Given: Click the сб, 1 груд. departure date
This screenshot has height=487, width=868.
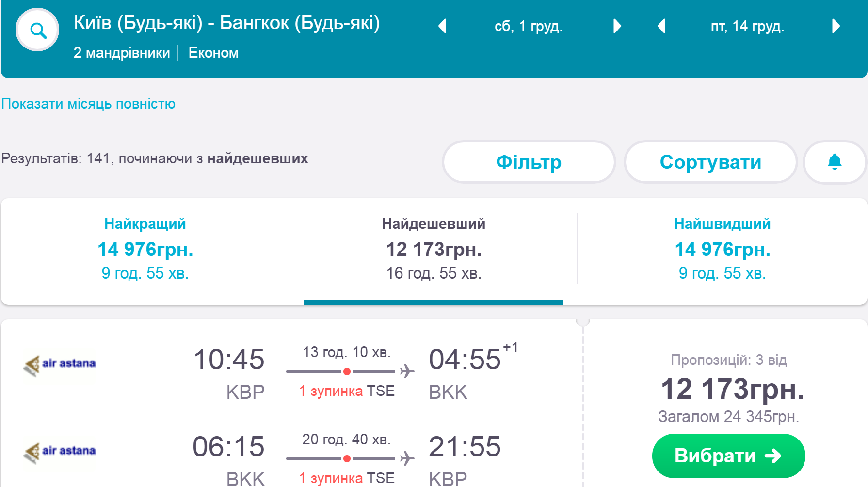Looking at the screenshot, I should pyautogui.click(x=529, y=26).
